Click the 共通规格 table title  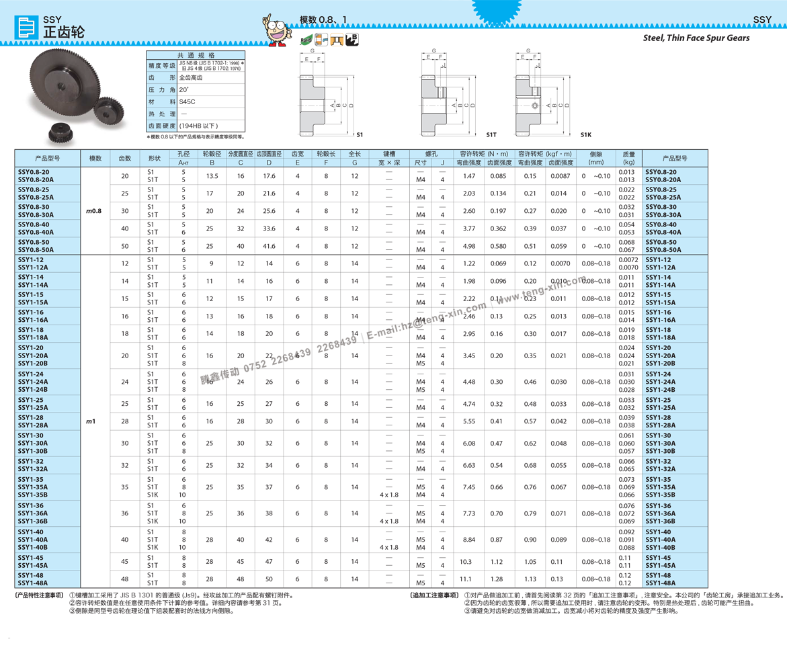click(196, 55)
